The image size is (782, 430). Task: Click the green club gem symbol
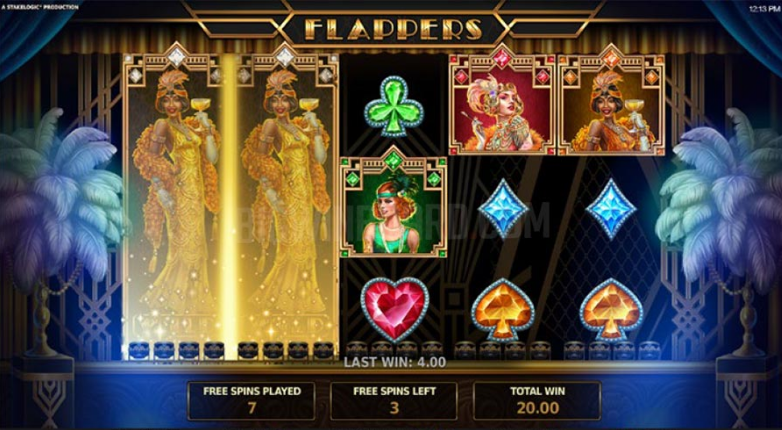coord(393,106)
